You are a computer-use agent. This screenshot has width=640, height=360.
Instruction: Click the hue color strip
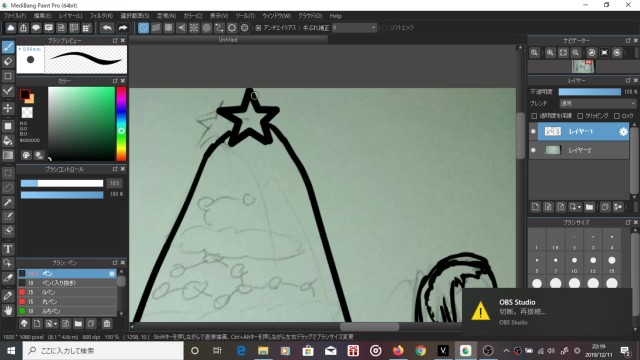(121, 124)
